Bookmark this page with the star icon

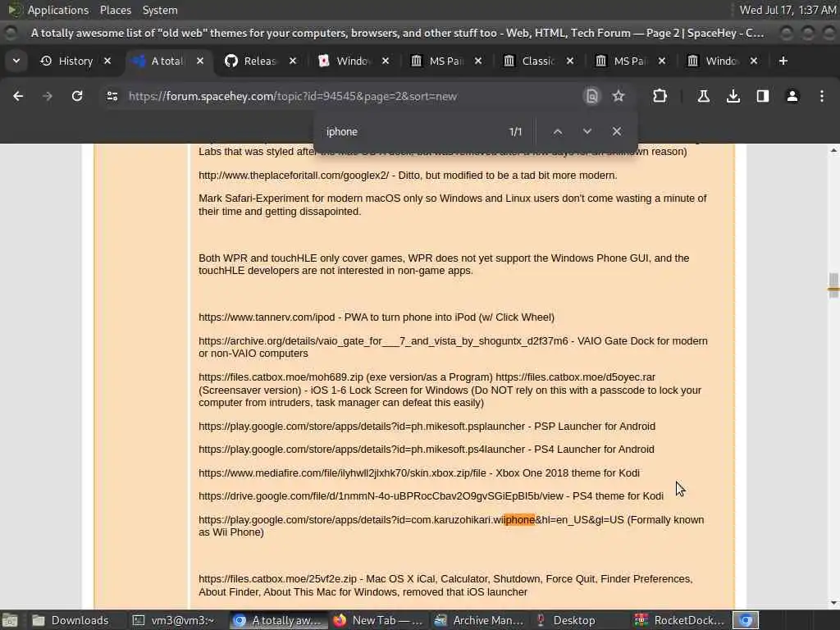(619, 96)
